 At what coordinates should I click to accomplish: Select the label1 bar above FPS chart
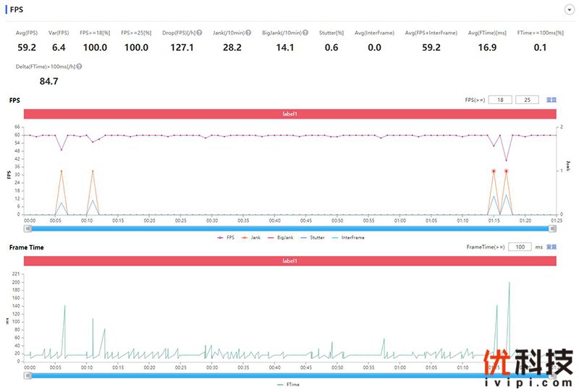pyautogui.click(x=289, y=114)
